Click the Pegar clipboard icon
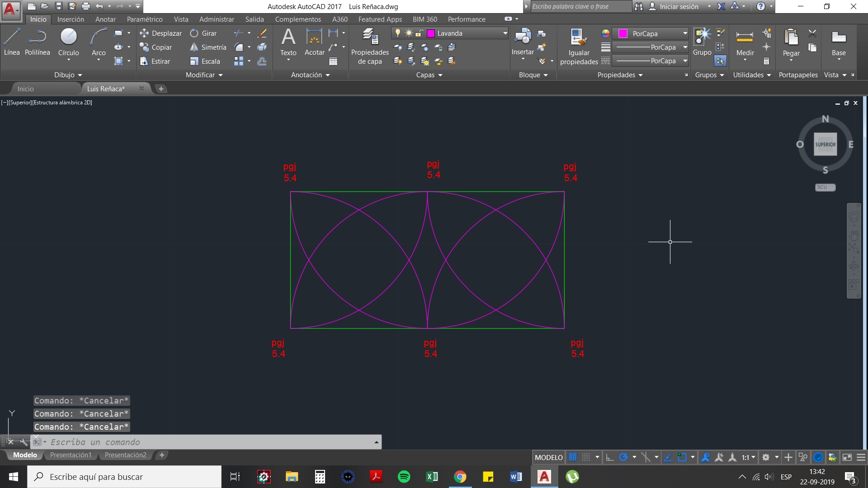The height and width of the screenshot is (488, 868). coord(791,42)
